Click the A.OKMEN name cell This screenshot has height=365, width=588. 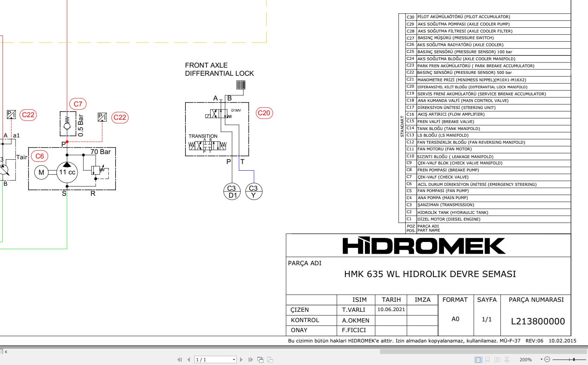tap(356, 320)
